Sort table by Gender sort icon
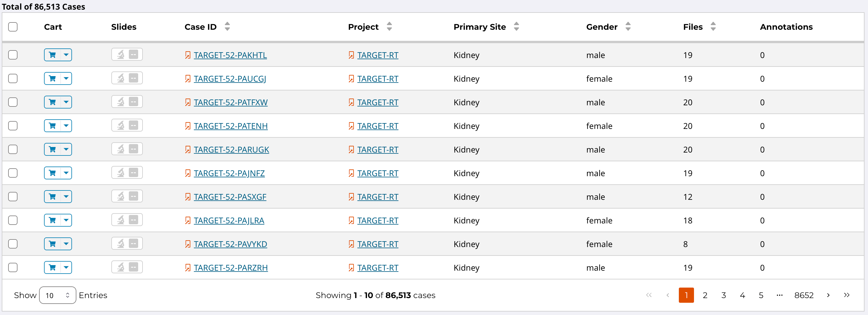 tap(628, 27)
